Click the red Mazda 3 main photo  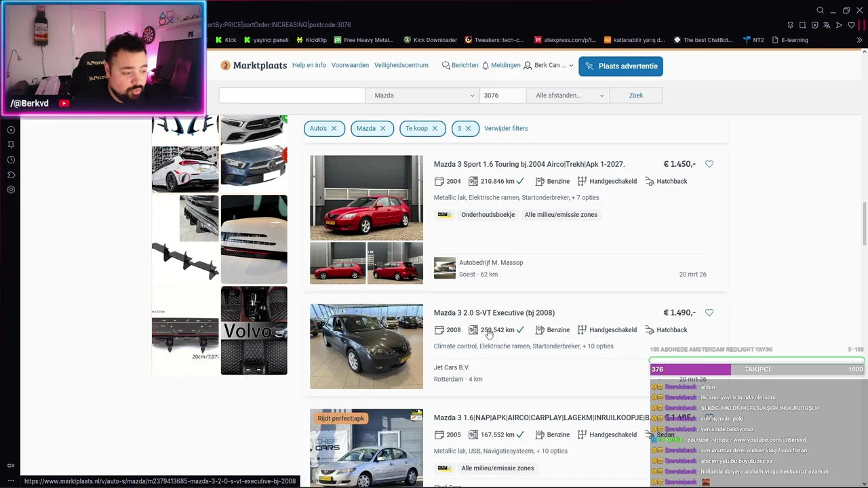[366, 198]
